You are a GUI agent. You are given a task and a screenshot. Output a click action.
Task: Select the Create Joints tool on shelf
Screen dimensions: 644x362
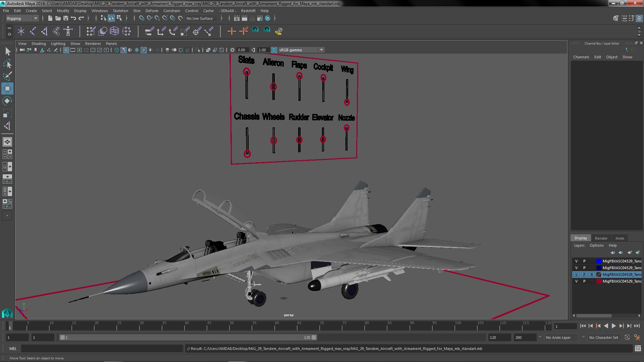[x=33, y=32]
